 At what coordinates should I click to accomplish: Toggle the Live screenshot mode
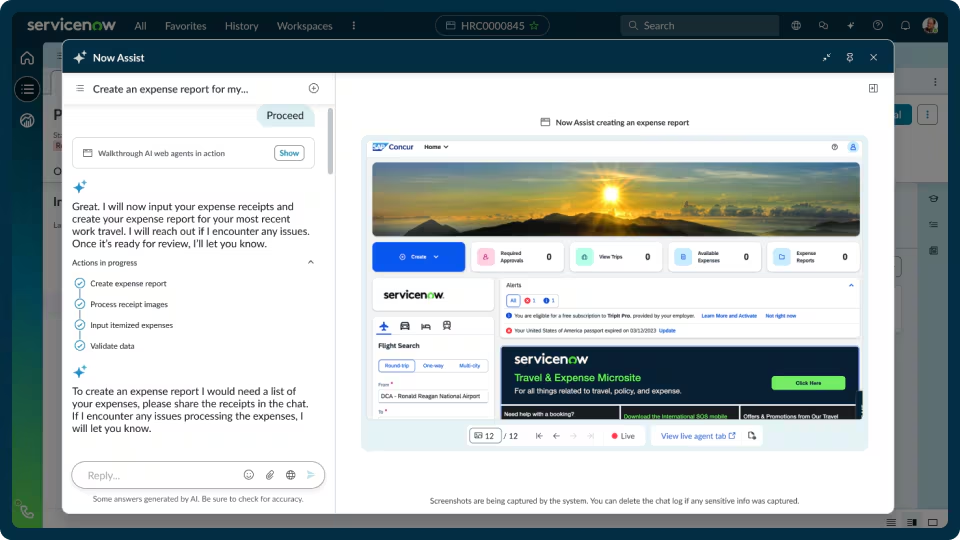pyautogui.click(x=623, y=436)
